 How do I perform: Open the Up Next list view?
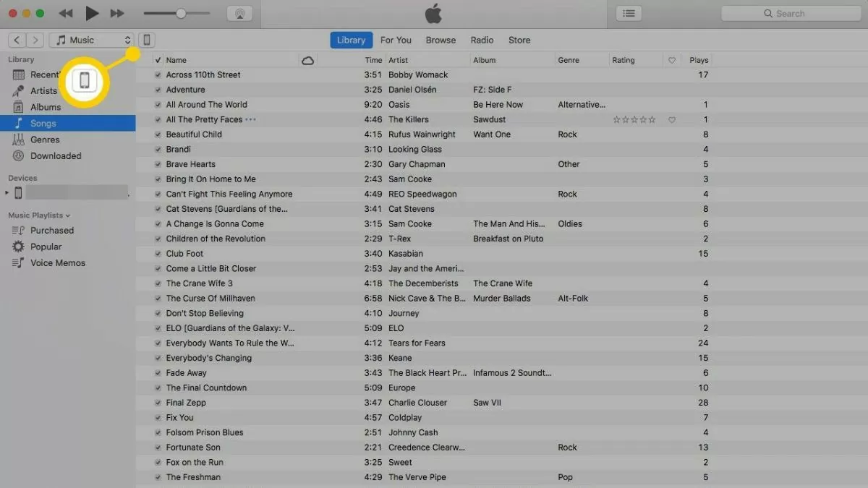(629, 13)
